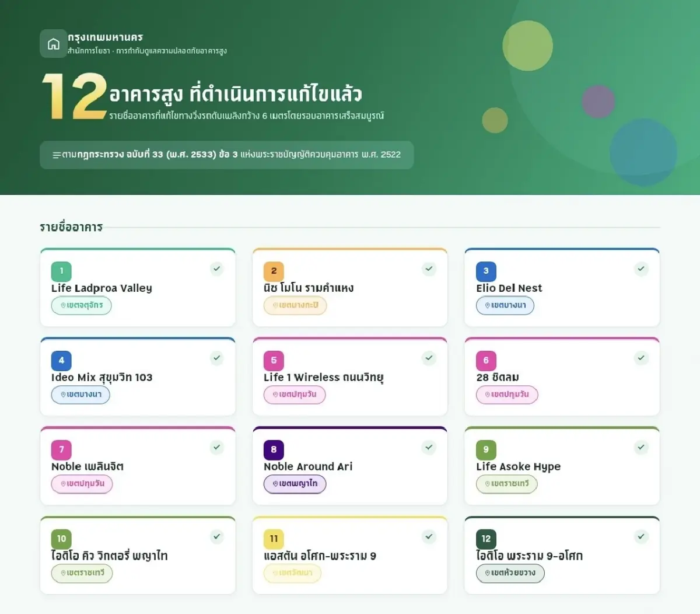Click the checkmark on นิช โมโน รามคำแหง card
This screenshot has height=614, width=700.
429,268
